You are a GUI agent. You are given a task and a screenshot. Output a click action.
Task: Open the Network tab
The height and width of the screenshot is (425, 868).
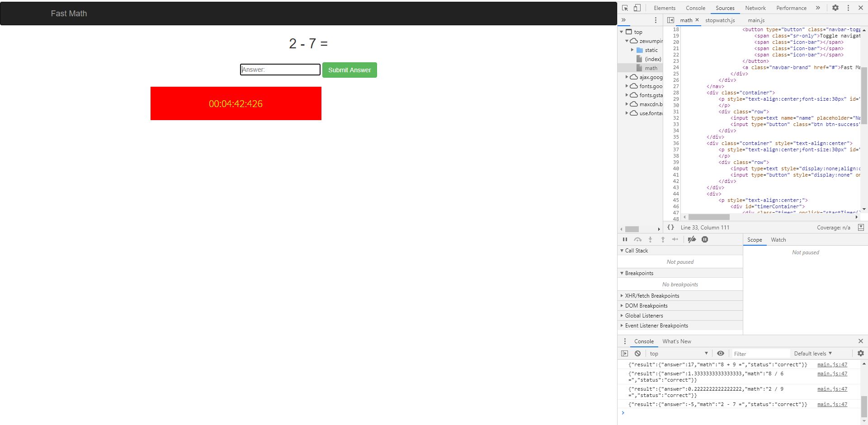pyautogui.click(x=755, y=8)
